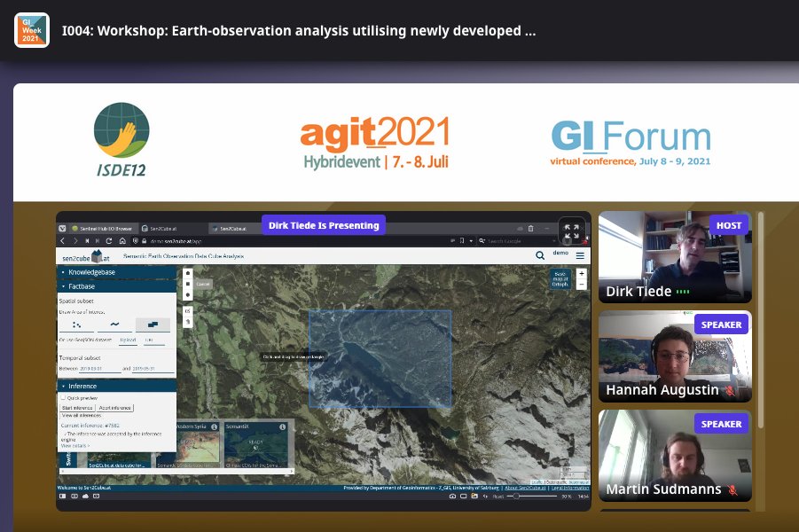Expand the Knowledgebase section

click(x=117, y=272)
